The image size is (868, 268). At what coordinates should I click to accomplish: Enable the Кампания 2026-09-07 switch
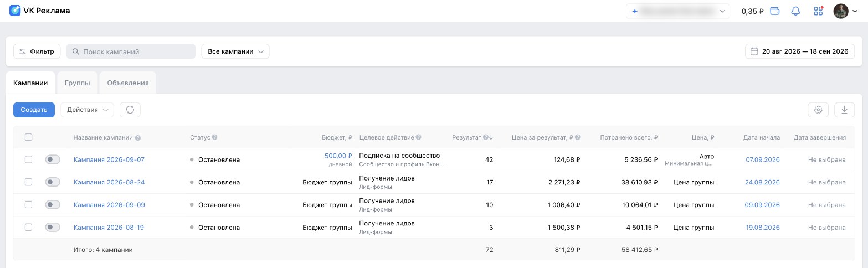[53, 159]
